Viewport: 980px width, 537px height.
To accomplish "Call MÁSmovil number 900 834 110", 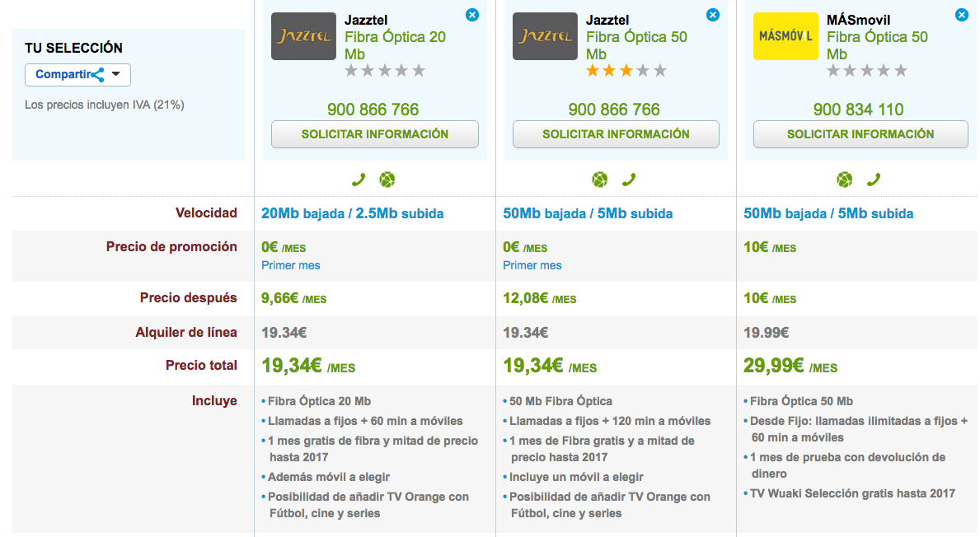I will [x=858, y=110].
